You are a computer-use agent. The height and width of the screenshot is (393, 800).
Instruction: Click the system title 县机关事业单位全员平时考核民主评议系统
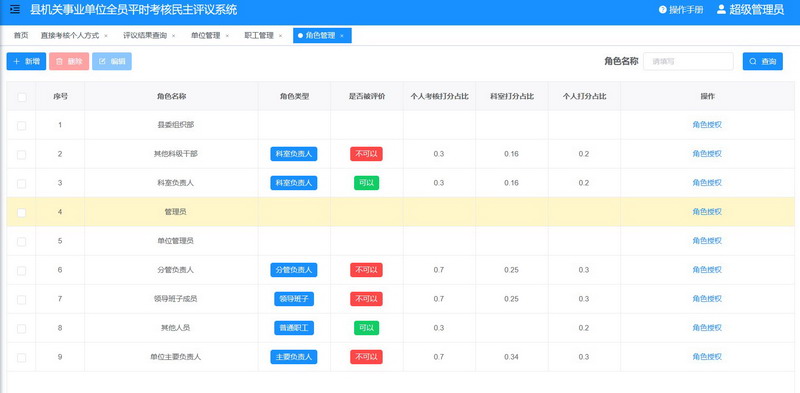134,10
